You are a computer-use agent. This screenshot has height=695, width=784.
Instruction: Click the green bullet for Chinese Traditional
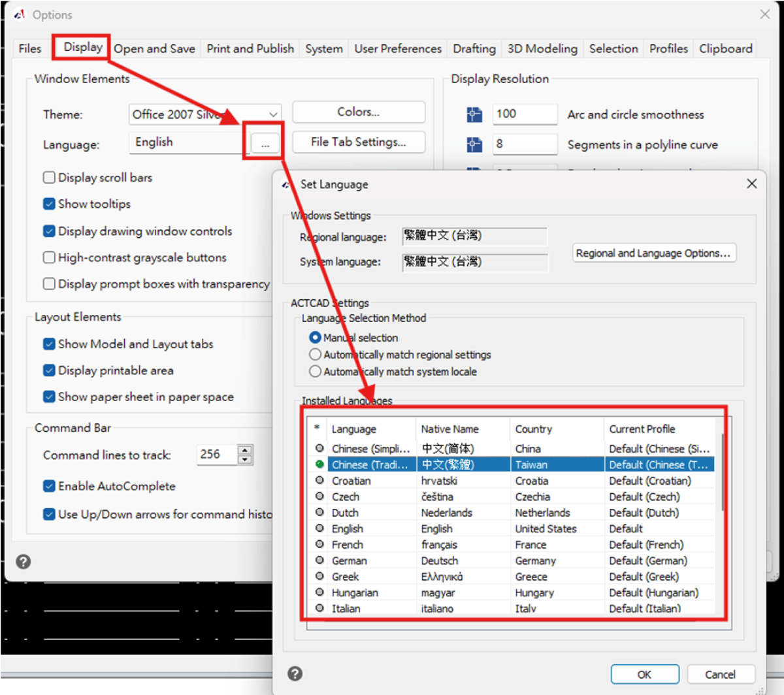[319, 464]
